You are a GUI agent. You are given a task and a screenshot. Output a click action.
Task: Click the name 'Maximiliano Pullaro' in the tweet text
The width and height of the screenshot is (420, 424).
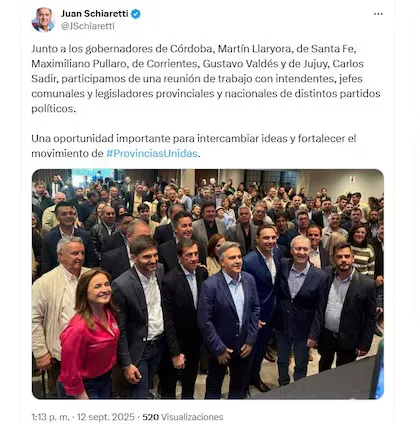pyautogui.click(x=78, y=64)
